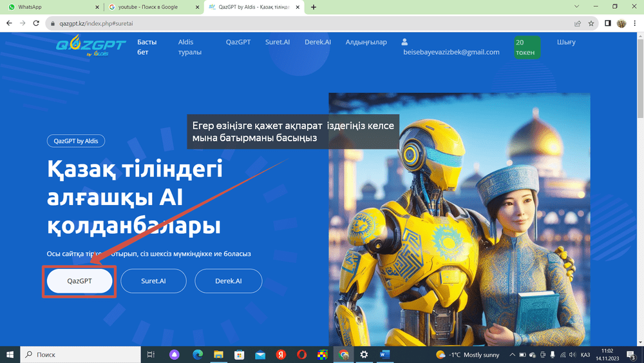Open Opera browser from taskbar
Viewport: 644px width, 363px height.
[302, 355]
